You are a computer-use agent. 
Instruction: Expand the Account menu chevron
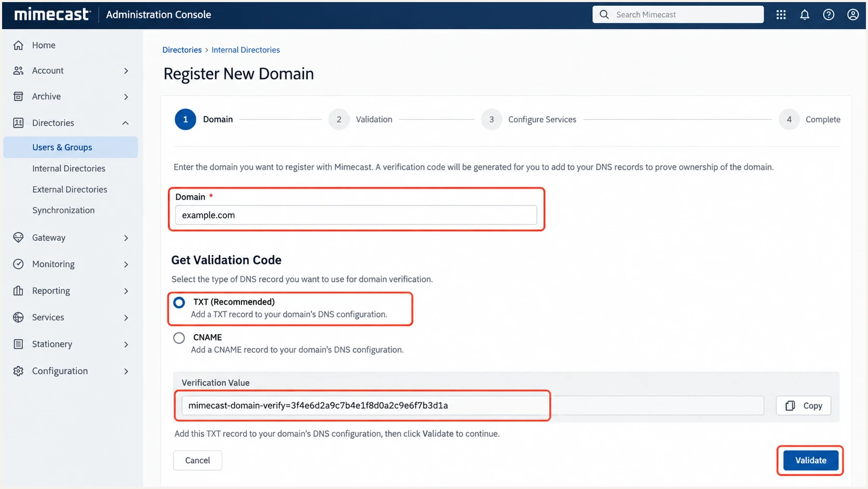click(126, 71)
